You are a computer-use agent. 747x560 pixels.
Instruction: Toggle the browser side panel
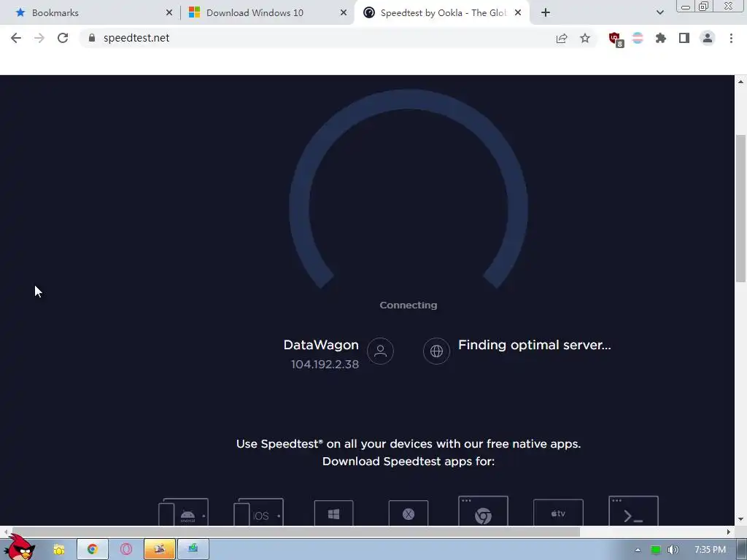pyautogui.click(x=684, y=38)
